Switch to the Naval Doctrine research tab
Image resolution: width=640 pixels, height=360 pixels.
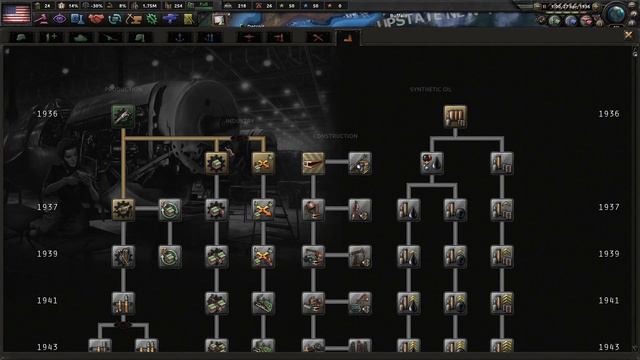click(x=210, y=38)
